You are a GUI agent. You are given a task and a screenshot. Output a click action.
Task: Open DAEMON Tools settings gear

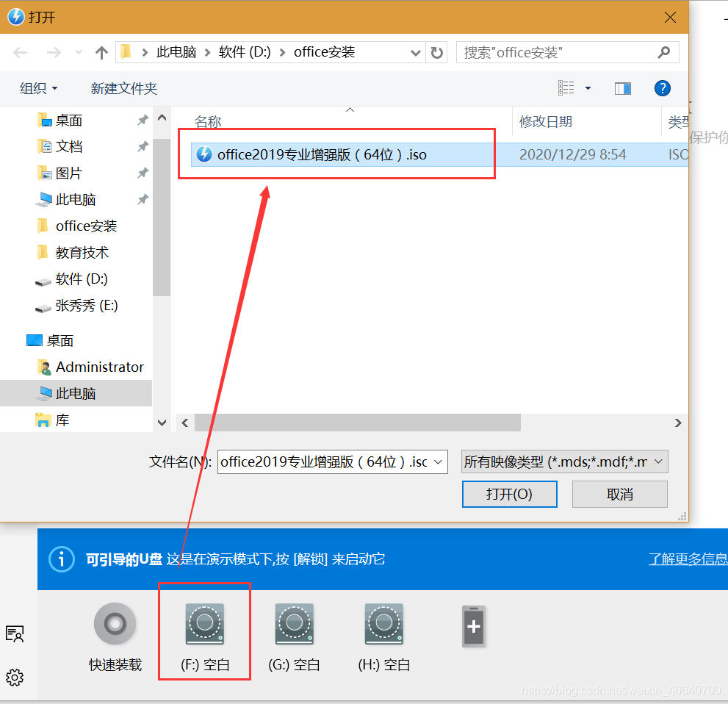click(15, 678)
